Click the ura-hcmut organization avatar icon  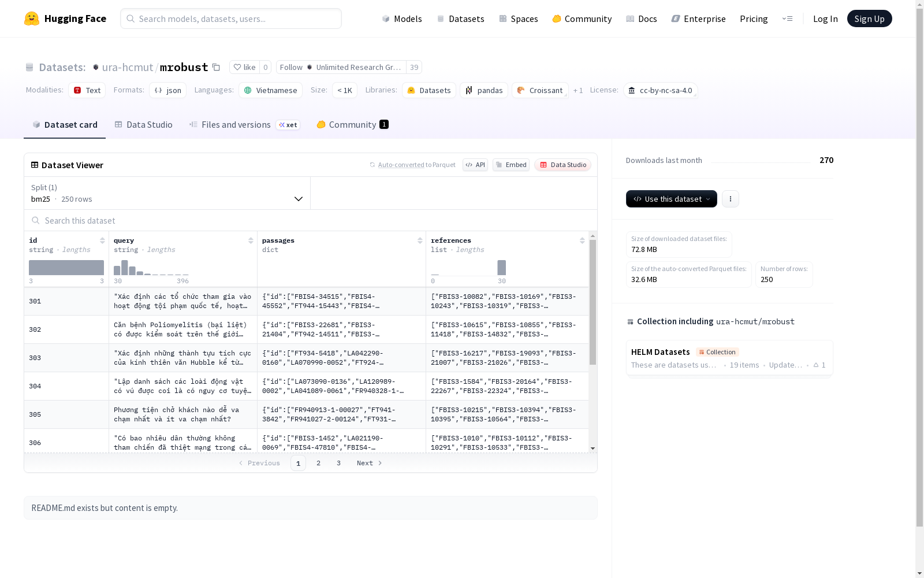(x=96, y=68)
